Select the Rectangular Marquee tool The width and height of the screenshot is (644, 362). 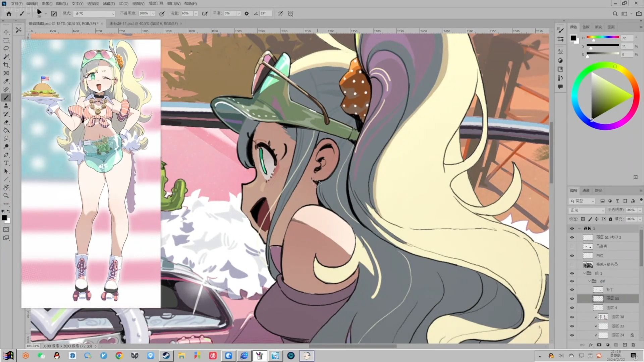click(x=6, y=40)
